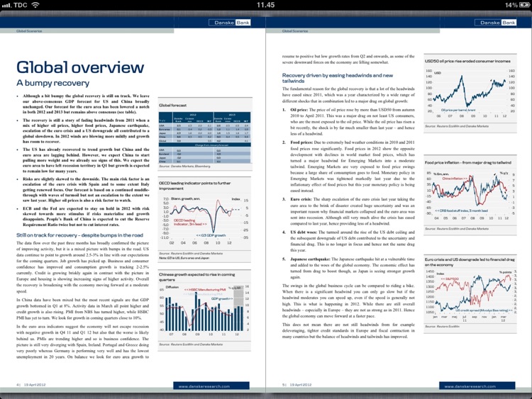Tap 'Global Scenarios' header on left page
The width and height of the screenshot is (532, 399).
tap(29, 31)
